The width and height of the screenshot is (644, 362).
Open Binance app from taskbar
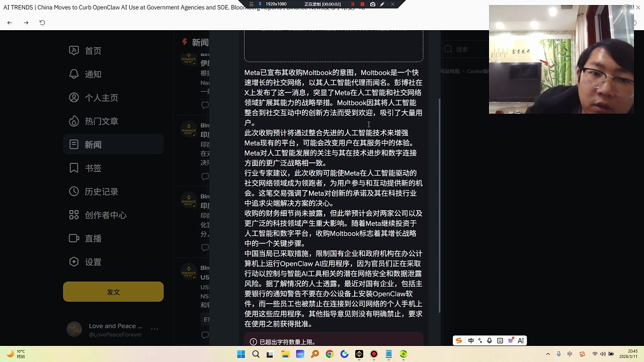pos(359,354)
